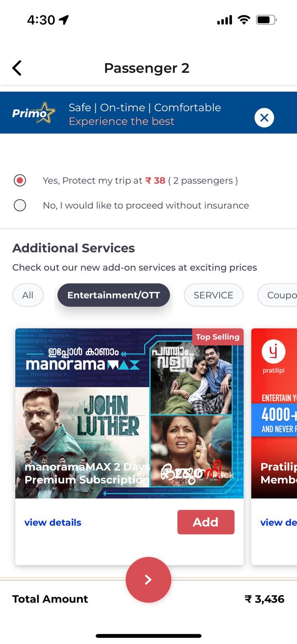The height and width of the screenshot is (644, 297).
Task: Tap the red forward arrow button
Action: coord(148,580)
